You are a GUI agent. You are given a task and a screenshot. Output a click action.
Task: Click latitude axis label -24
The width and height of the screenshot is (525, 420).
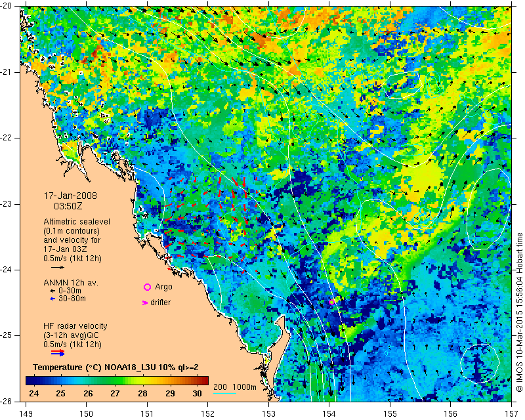coord(7,270)
